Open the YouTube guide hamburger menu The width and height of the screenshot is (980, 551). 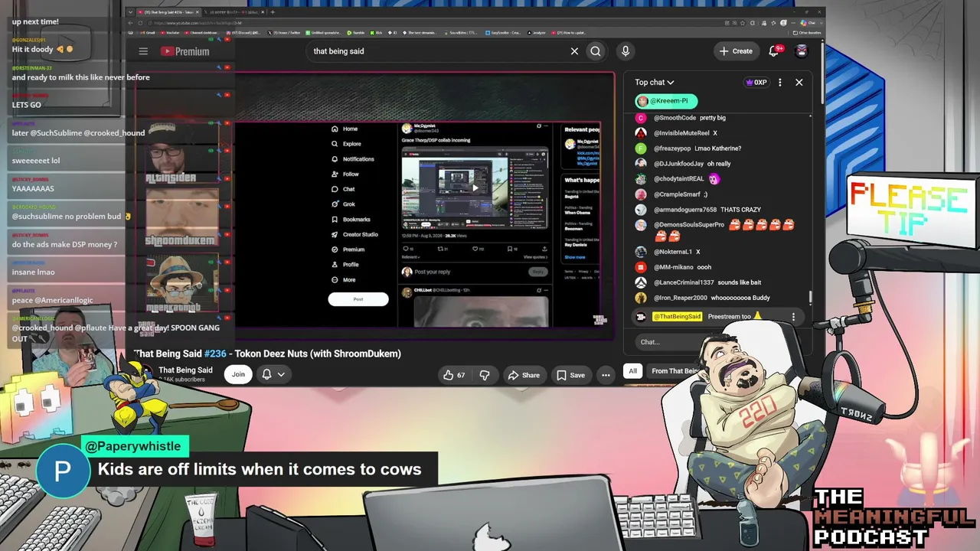tap(143, 51)
